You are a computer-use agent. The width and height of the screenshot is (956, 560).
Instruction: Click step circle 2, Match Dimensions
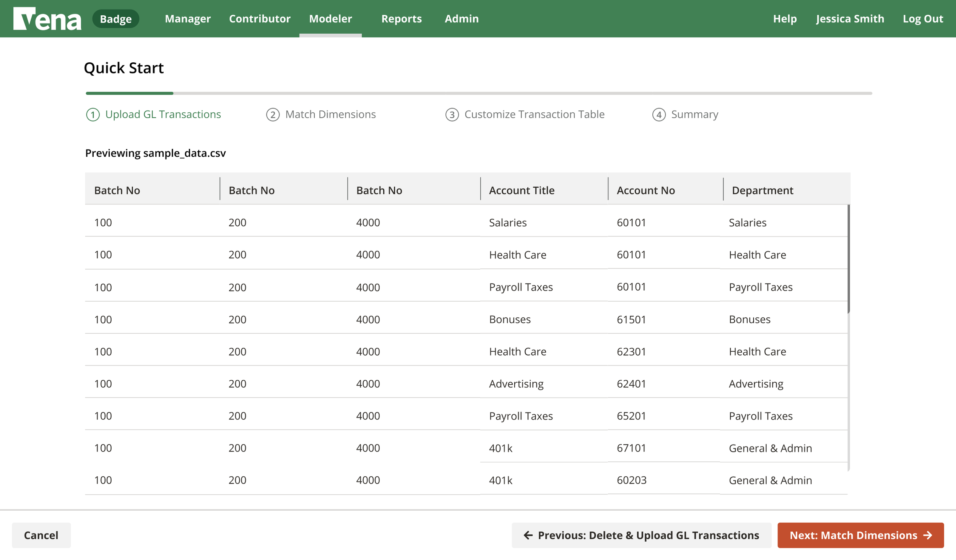tap(272, 114)
